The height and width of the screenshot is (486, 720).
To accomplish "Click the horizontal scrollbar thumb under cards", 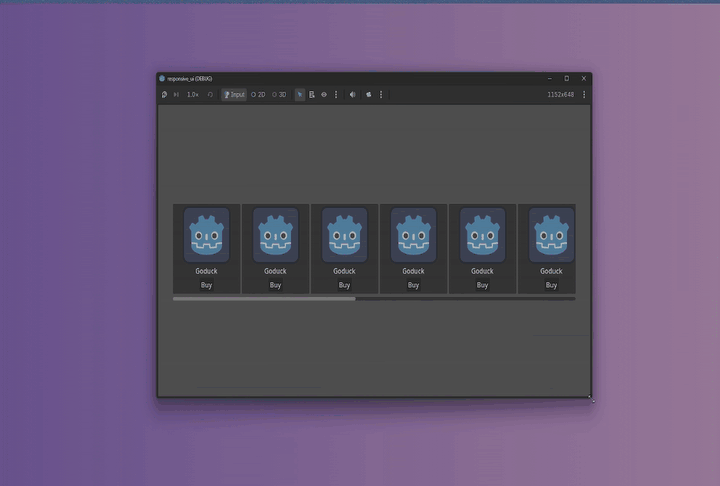I will (264, 299).
